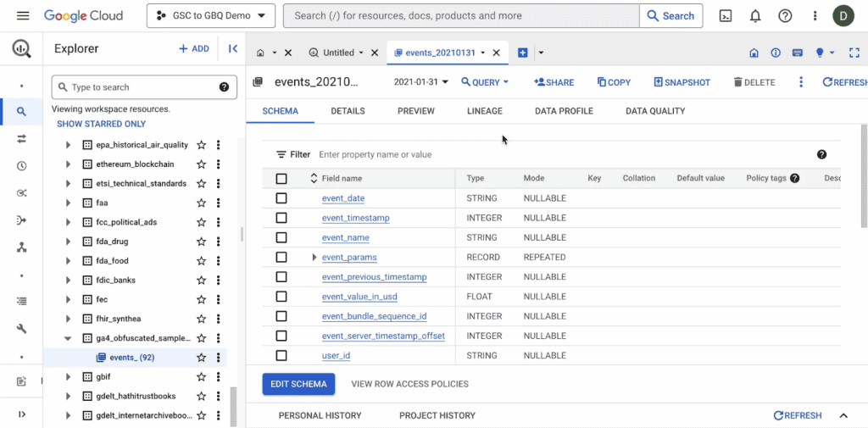Activate Cloud Shell terminal icon
The image size is (868, 428).
click(x=726, y=16)
